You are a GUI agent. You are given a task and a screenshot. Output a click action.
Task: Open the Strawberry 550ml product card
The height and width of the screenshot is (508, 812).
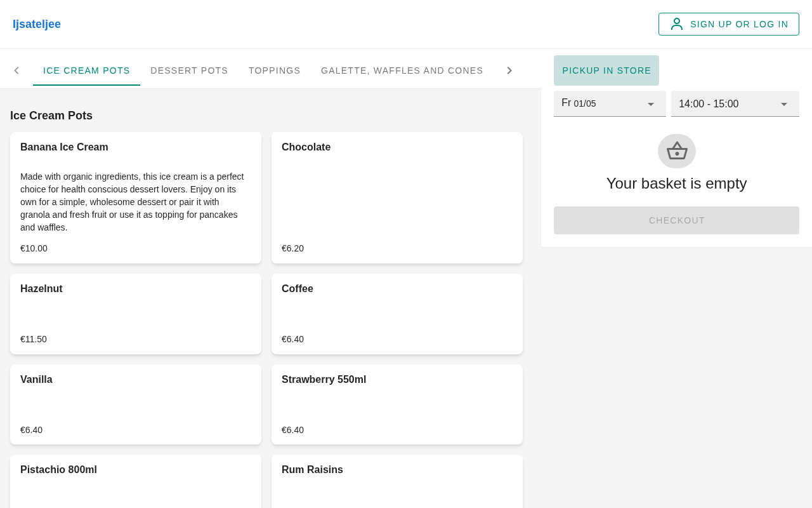pos(397,404)
